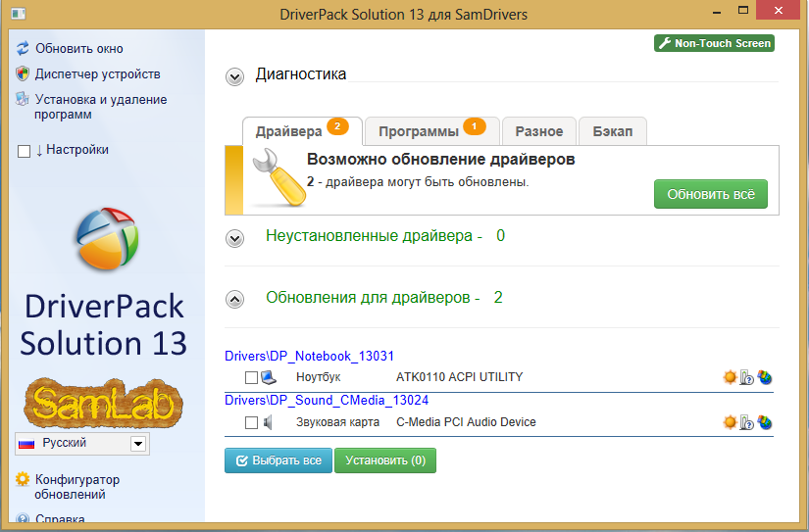Open the Русский language dropdown
This screenshot has width=809, height=532.
(x=138, y=444)
